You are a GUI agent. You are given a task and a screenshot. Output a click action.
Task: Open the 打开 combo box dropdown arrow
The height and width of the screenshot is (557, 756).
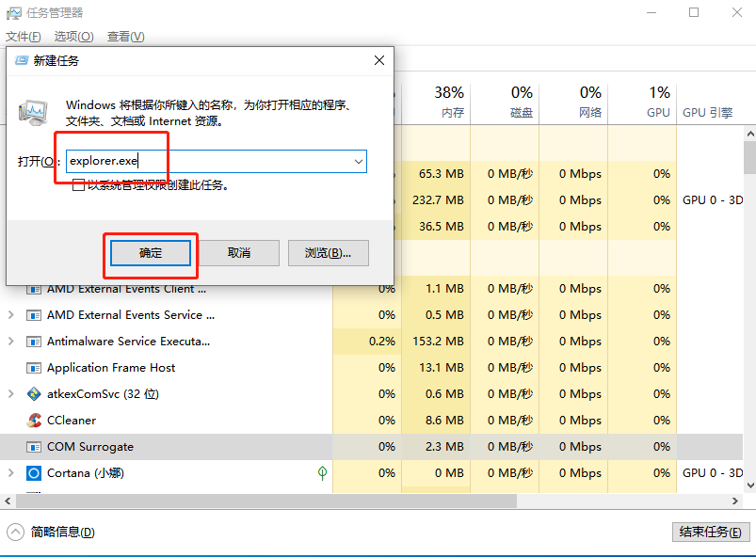[359, 162]
